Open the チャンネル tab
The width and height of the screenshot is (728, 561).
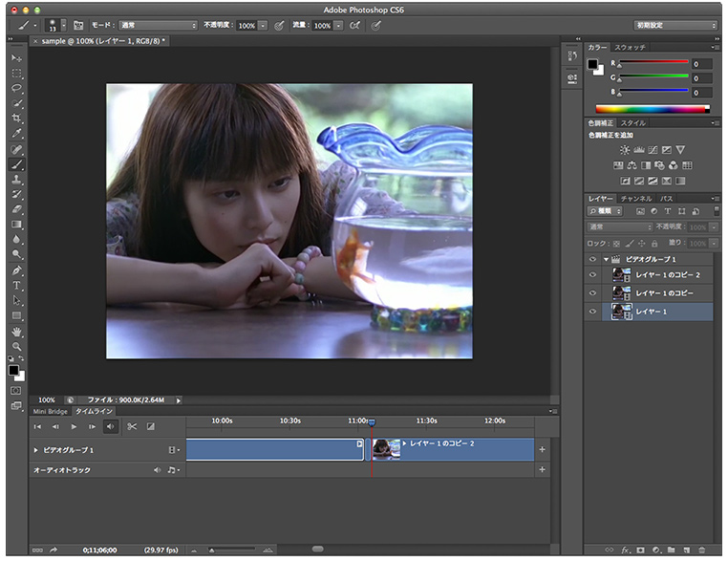click(636, 198)
